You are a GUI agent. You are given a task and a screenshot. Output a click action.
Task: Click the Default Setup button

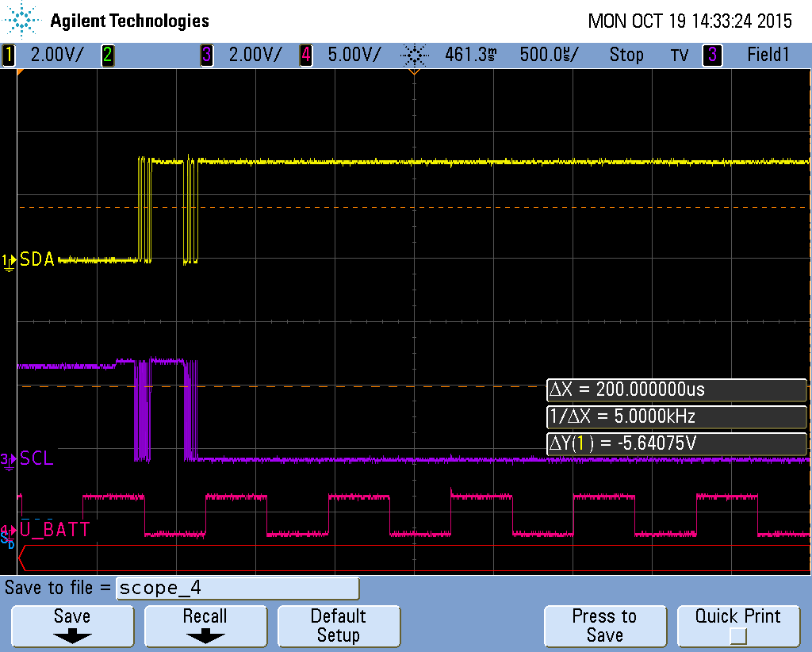click(x=339, y=626)
